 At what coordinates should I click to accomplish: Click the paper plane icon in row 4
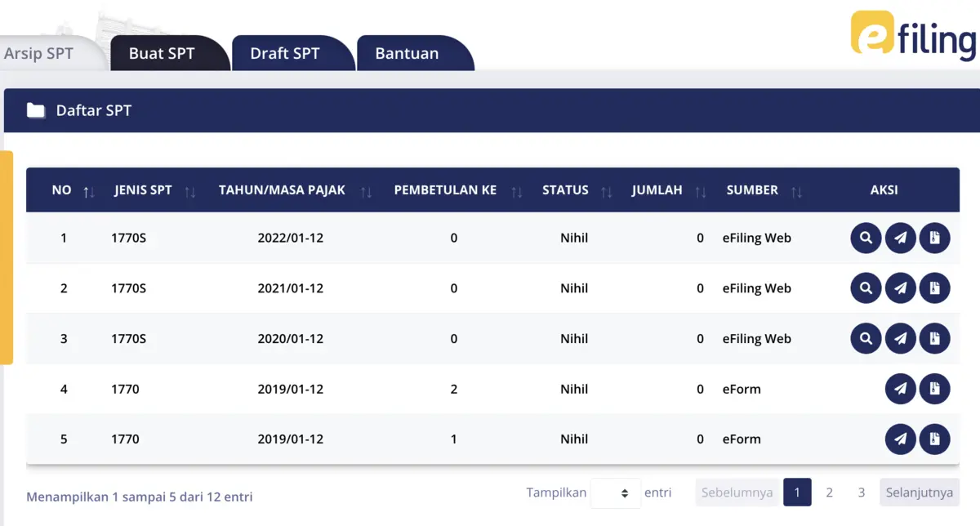[x=900, y=389]
